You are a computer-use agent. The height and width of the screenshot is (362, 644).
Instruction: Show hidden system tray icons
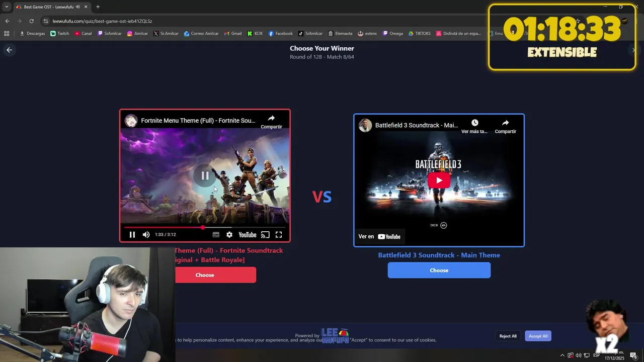[562, 355]
